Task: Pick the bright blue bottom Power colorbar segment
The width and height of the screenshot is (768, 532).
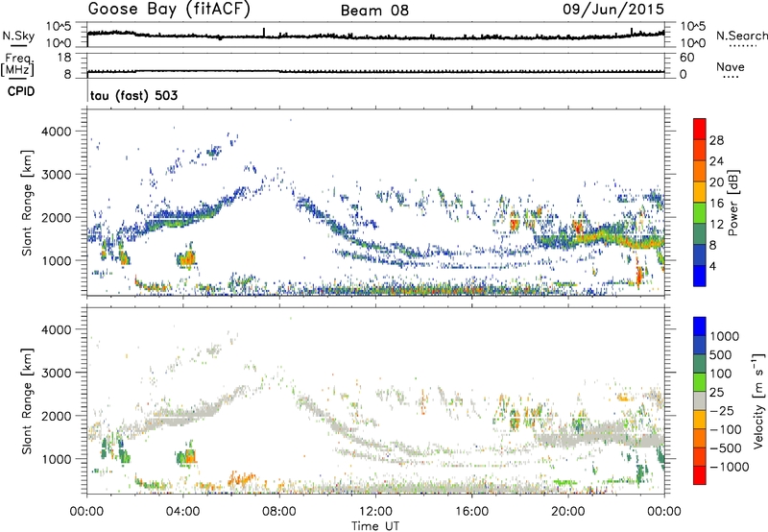Action: point(700,276)
